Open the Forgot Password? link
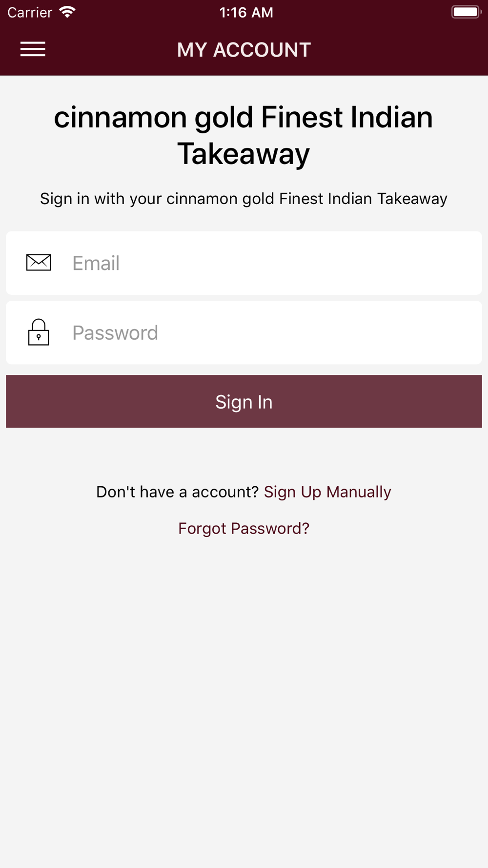 coord(244,529)
